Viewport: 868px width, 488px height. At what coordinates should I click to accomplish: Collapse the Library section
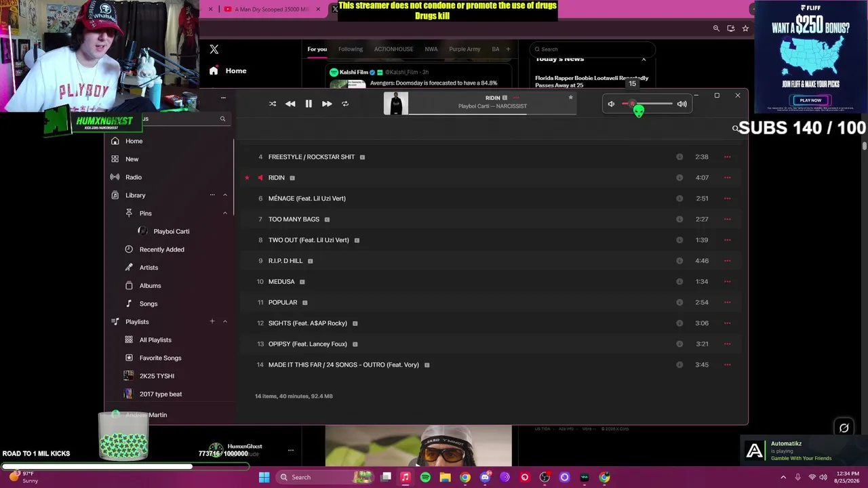point(225,195)
